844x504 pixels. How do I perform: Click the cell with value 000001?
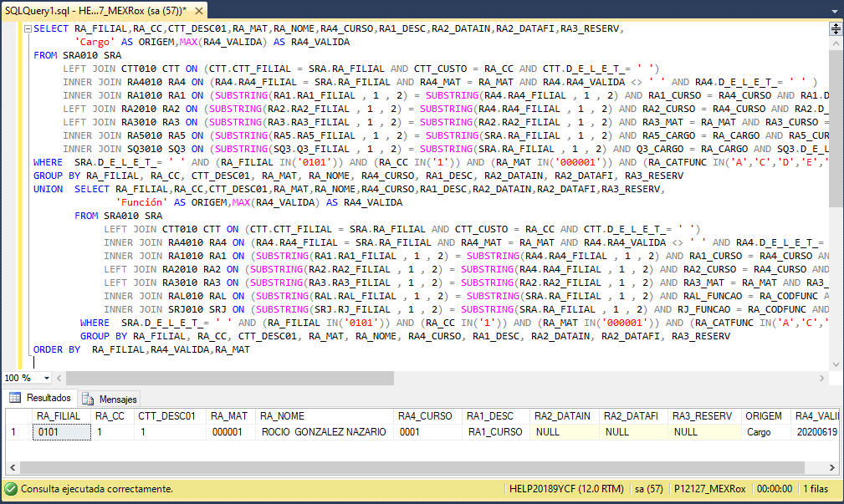click(x=231, y=432)
